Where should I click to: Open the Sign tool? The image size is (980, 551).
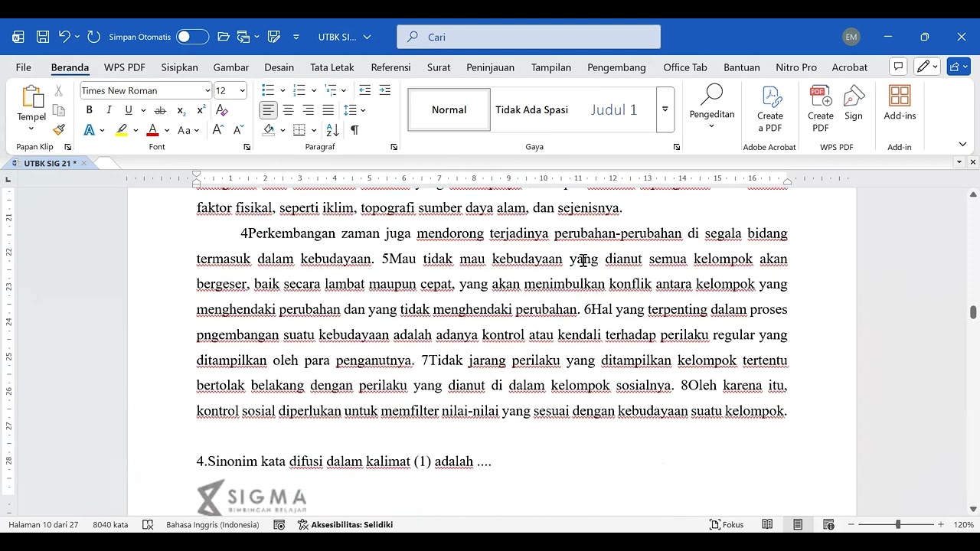854,103
